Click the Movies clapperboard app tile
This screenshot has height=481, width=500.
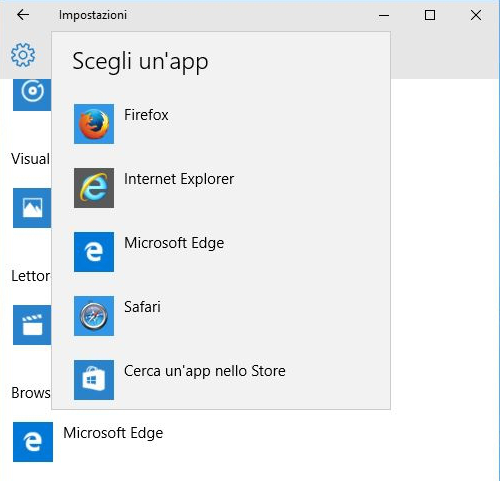(32, 325)
